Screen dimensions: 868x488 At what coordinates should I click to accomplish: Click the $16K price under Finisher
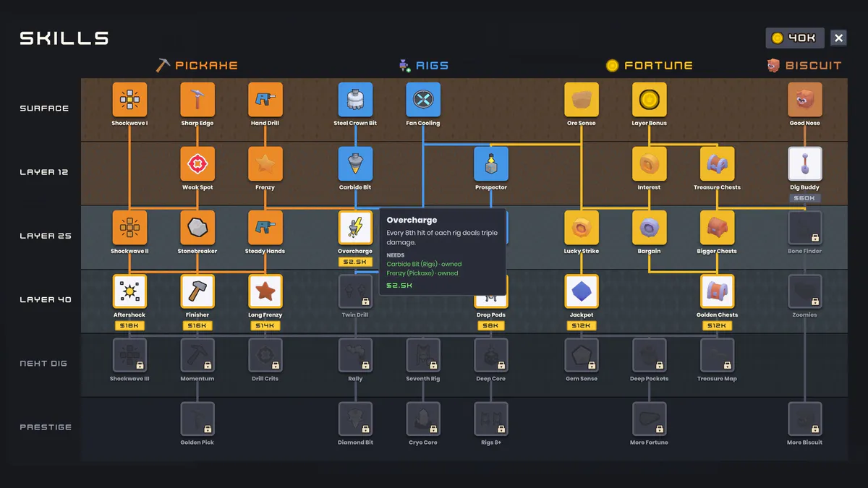point(197,326)
